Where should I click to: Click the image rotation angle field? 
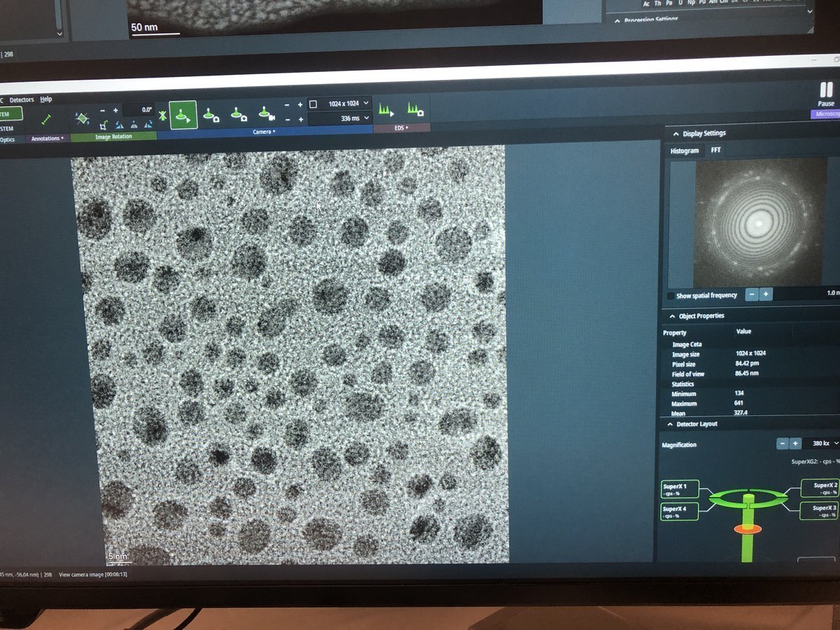click(139, 109)
